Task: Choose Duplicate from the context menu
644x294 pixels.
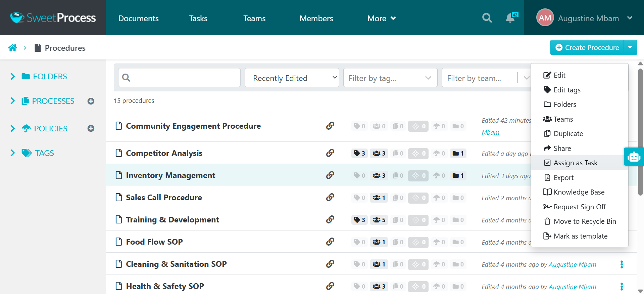Action: [580, 133]
